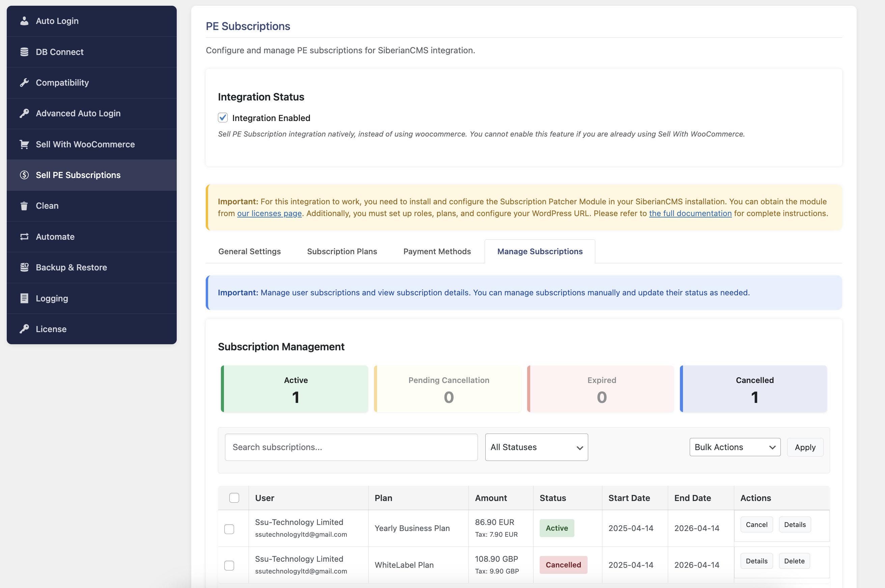
Task: Click the Logging document icon
Action: (24, 298)
